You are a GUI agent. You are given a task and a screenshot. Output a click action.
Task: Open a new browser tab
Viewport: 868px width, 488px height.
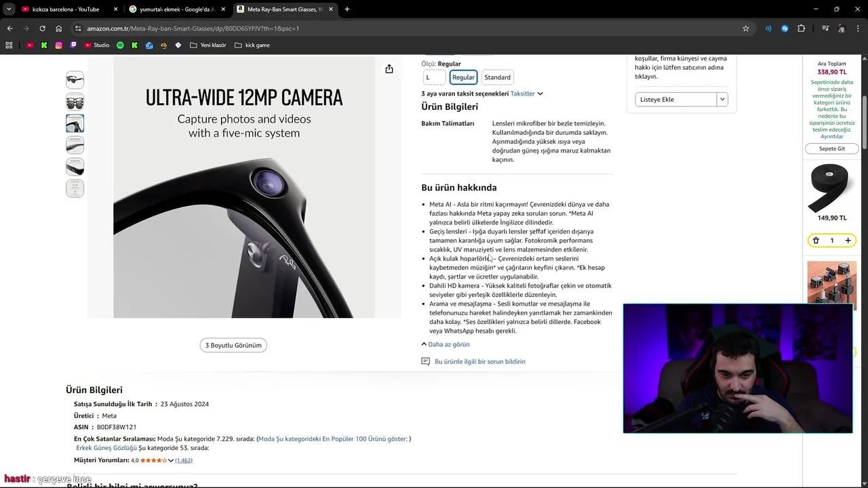click(x=347, y=9)
